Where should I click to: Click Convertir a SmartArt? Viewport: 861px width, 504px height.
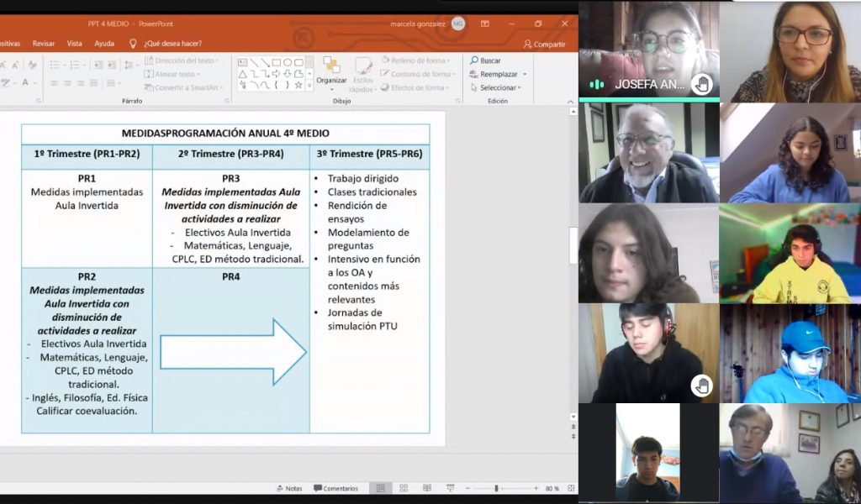(182, 87)
